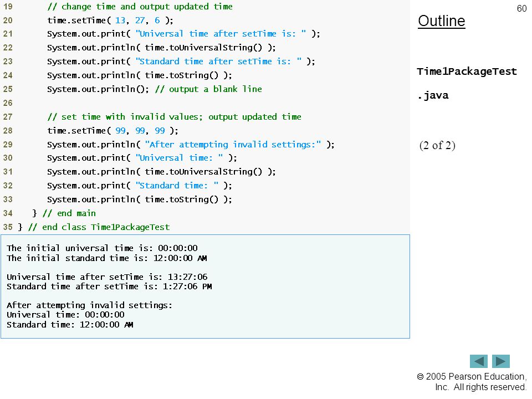Viewport: 532px width, 399px height.
Task: Select line number 26
Action: (8, 103)
